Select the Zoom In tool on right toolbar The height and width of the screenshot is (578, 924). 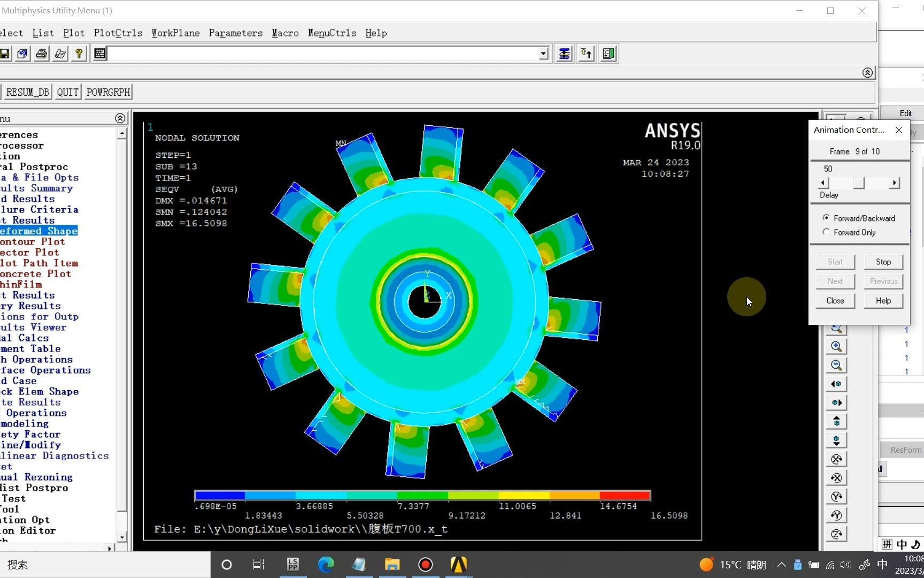point(836,346)
